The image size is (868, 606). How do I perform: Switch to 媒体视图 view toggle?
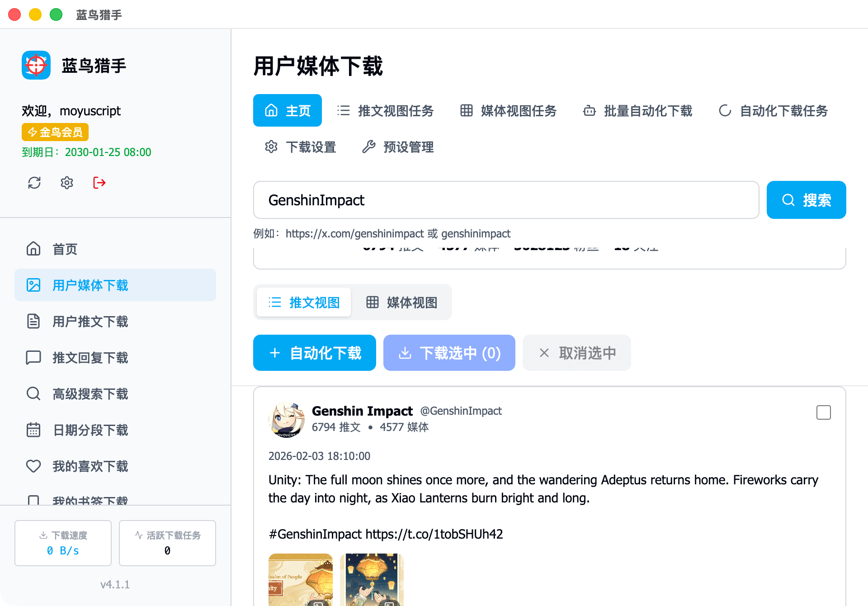pyautogui.click(x=401, y=302)
